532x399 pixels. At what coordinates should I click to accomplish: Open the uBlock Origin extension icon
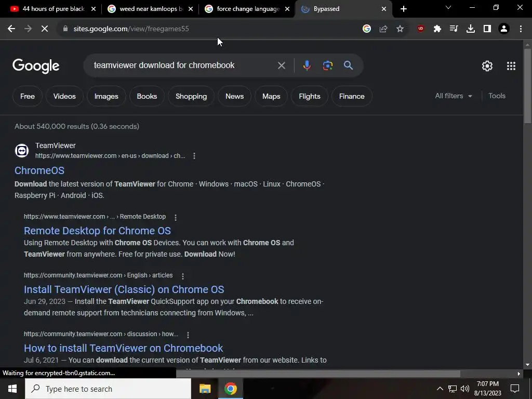coord(421,29)
